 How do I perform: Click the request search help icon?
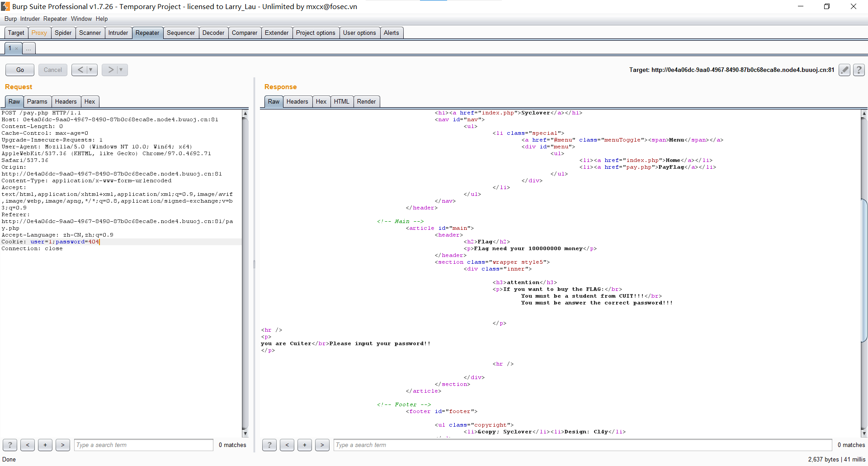[10, 445]
